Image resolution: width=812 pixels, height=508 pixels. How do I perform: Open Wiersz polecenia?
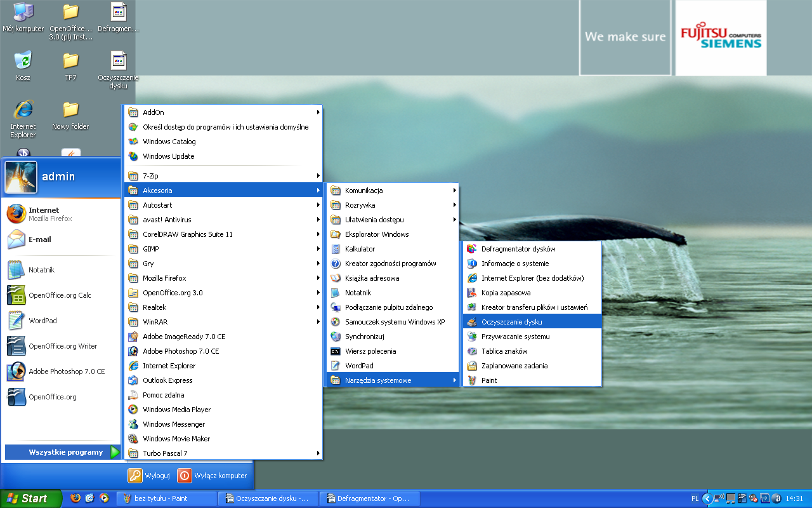pyautogui.click(x=393, y=351)
